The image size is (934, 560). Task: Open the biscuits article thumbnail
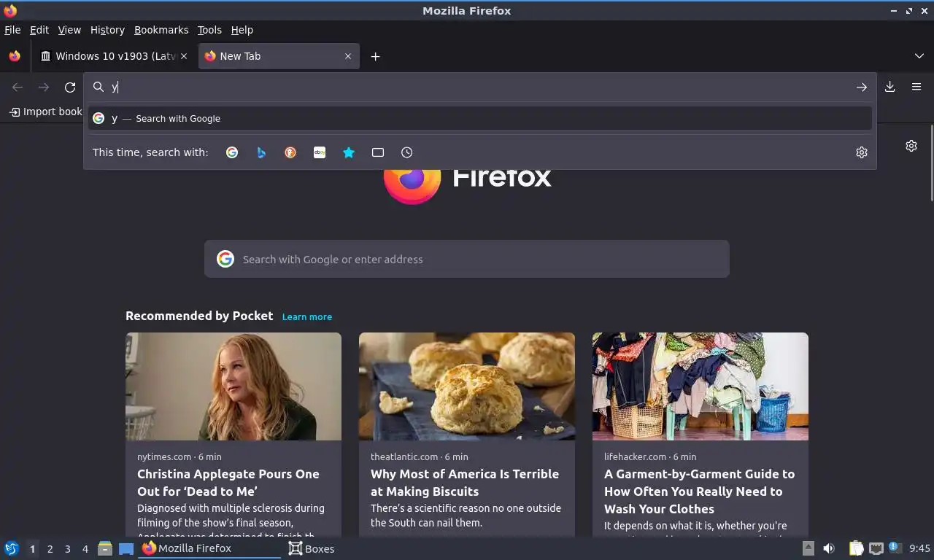tap(467, 386)
